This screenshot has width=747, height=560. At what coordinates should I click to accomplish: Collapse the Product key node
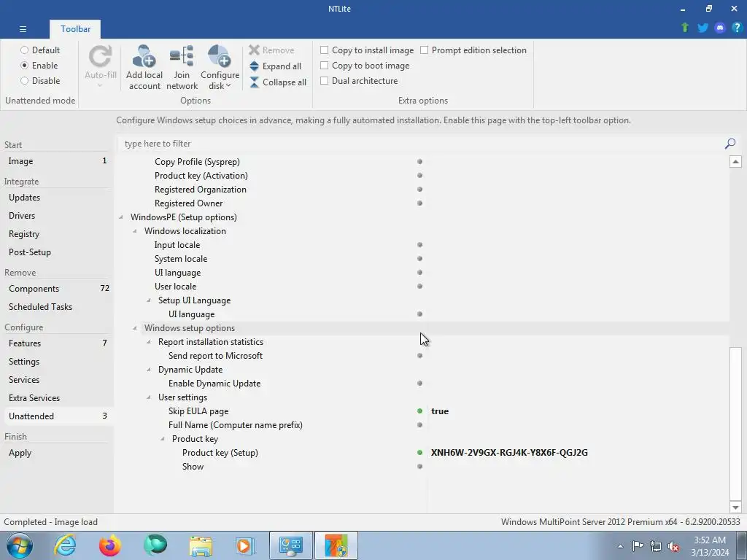pos(163,439)
